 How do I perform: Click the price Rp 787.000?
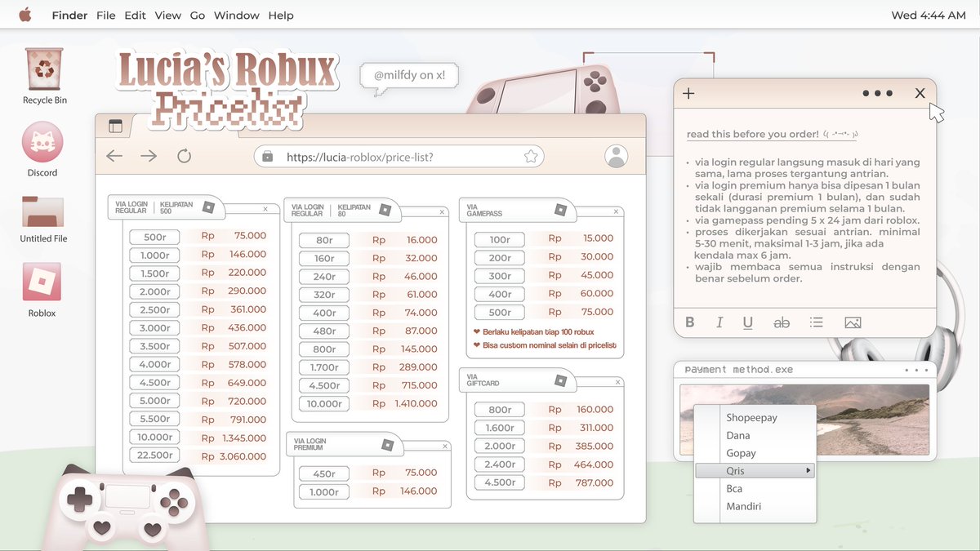[581, 482]
